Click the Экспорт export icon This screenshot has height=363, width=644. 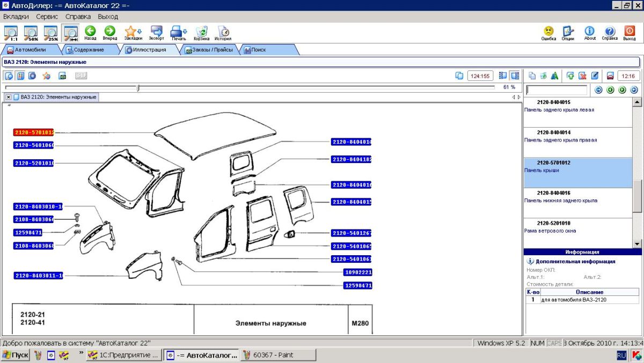pyautogui.click(x=157, y=33)
